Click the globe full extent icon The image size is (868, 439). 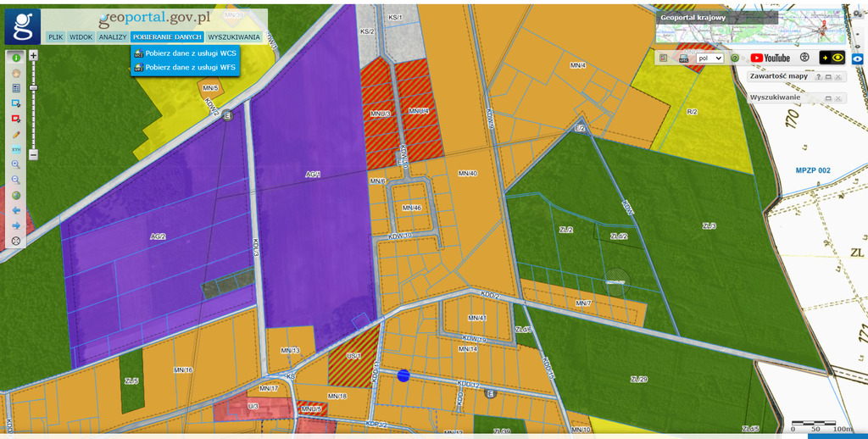point(16,196)
